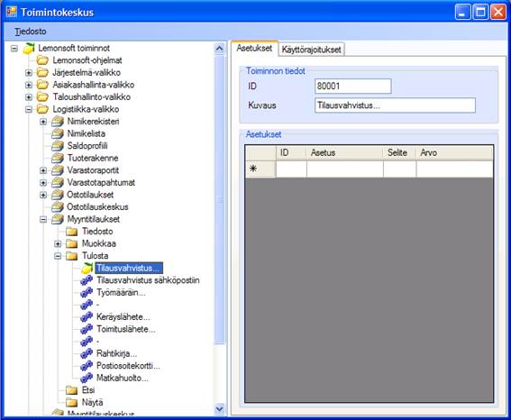Click the tree scrollbar down arrow
511x420 pixels.
(x=220, y=408)
